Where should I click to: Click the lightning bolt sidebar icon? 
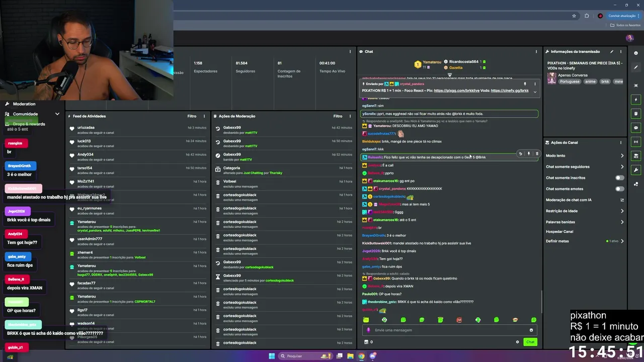point(636,100)
